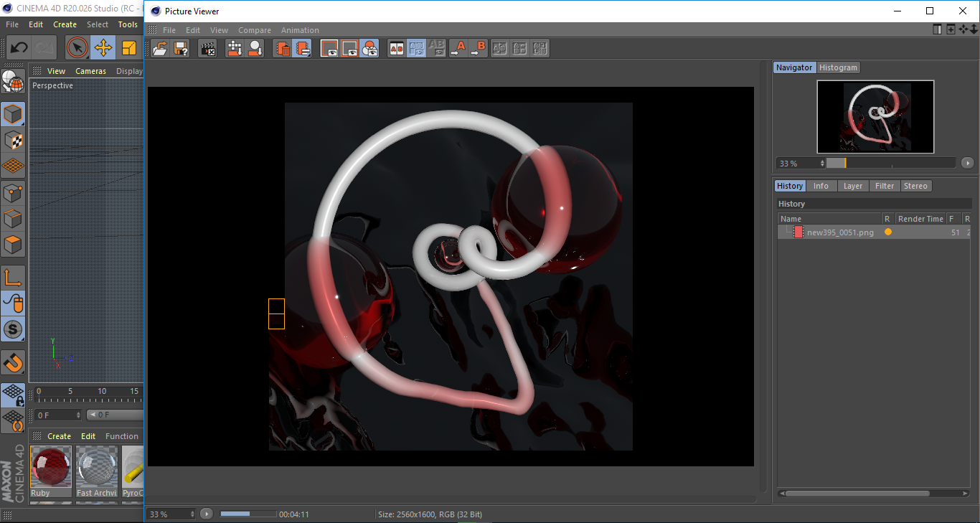Click current frame 0 F field
This screenshot has width=980, height=523.
tap(58, 415)
